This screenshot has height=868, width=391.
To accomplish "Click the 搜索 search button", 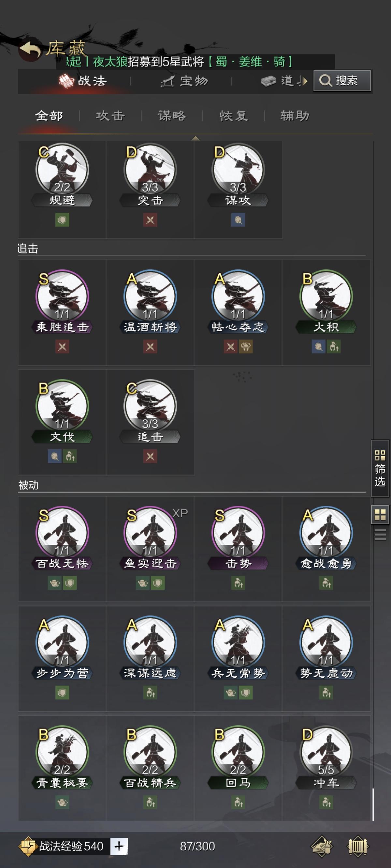I will [x=342, y=80].
